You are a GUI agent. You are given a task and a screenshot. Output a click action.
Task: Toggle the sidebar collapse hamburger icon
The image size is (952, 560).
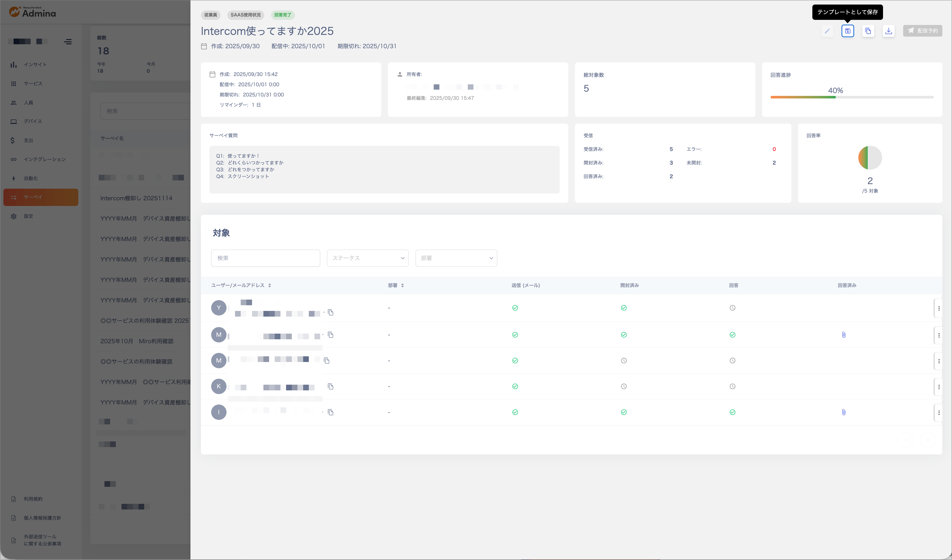tap(68, 41)
